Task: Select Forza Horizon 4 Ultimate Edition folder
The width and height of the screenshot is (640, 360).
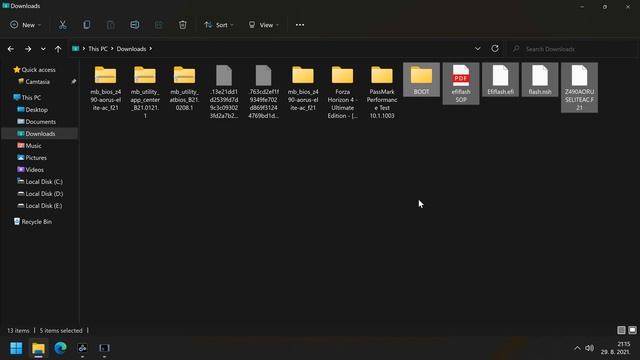Action: click(x=342, y=92)
